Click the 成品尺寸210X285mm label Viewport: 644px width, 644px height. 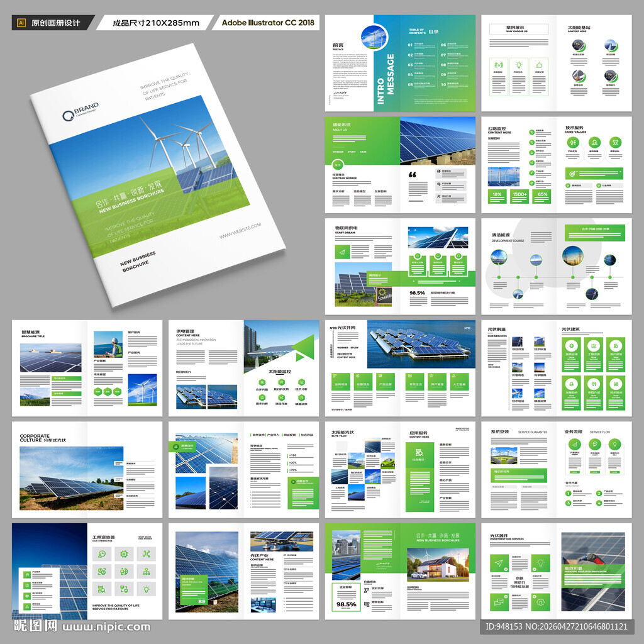click(x=156, y=23)
